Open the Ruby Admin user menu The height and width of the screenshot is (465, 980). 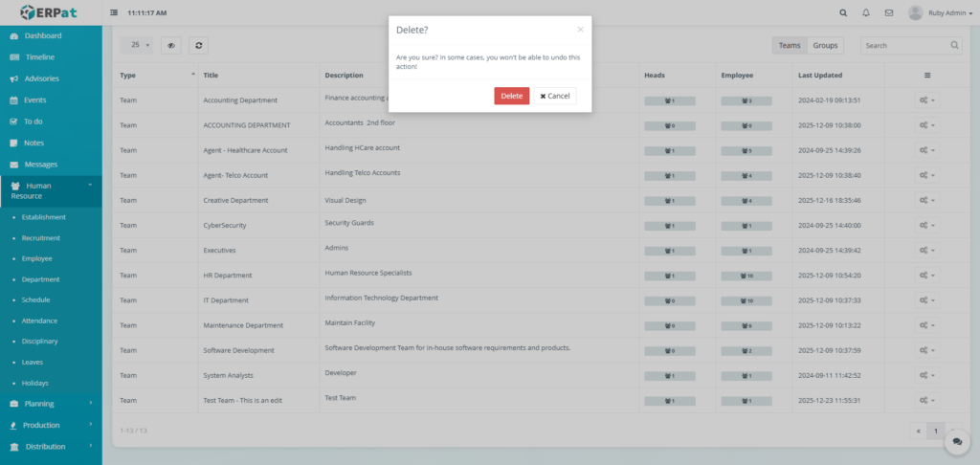pyautogui.click(x=940, y=12)
